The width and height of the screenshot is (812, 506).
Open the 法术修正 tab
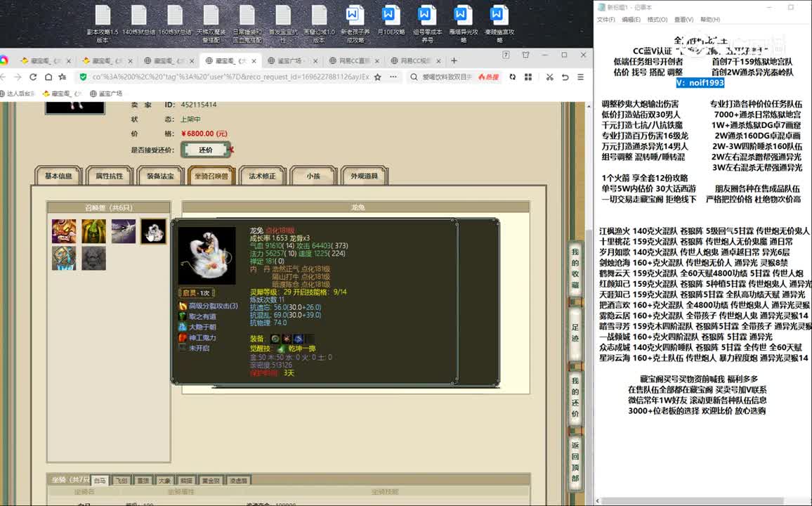262,176
